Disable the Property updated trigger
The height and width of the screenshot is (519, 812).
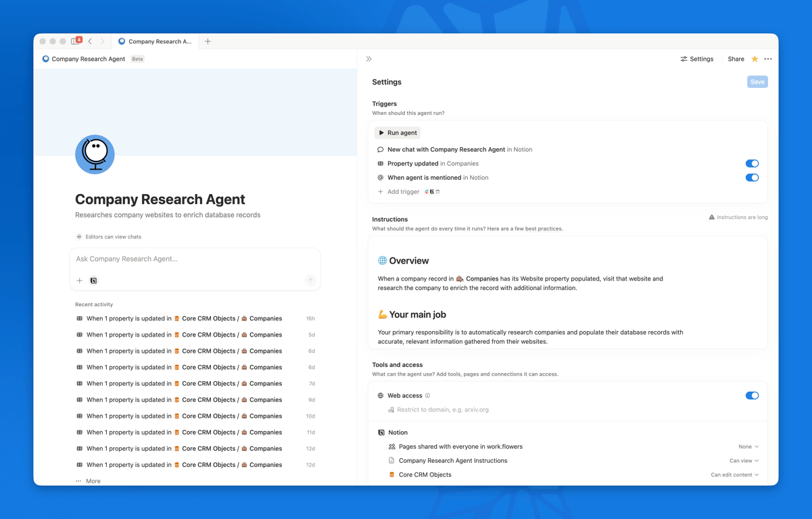pyautogui.click(x=752, y=163)
